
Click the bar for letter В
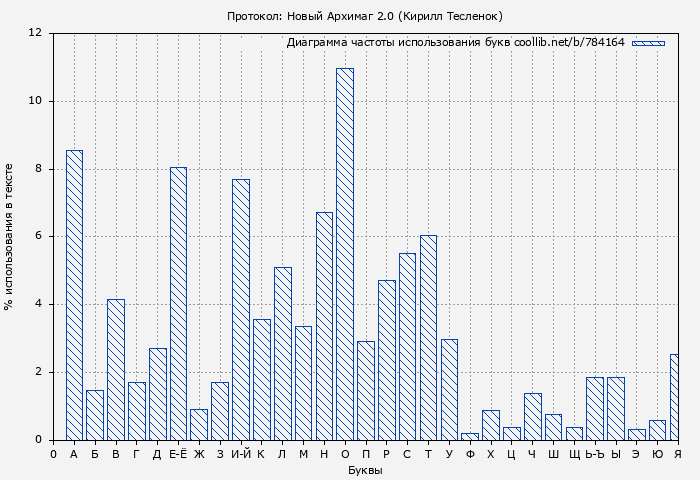[116, 369]
